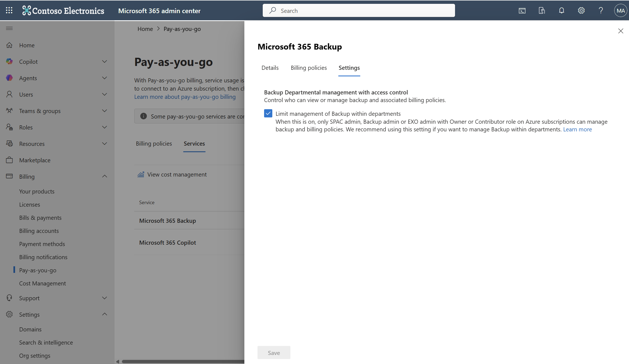The width and height of the screenshot is (629, 364).
Task: Expand the Teams & groups chevron
Action: tap(104, 111)
